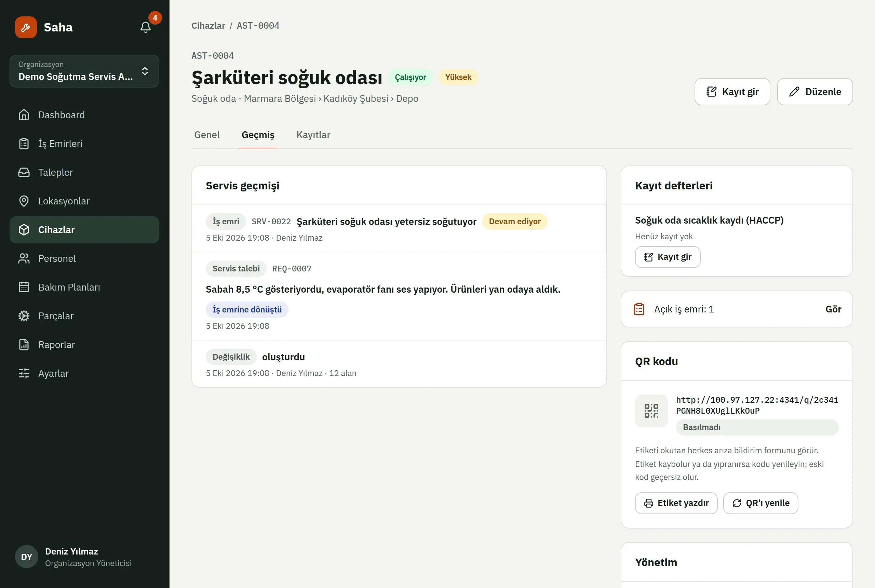Open Raporlar document icon
The width and height of the screenshot is (875, 588).
[24, 345]
